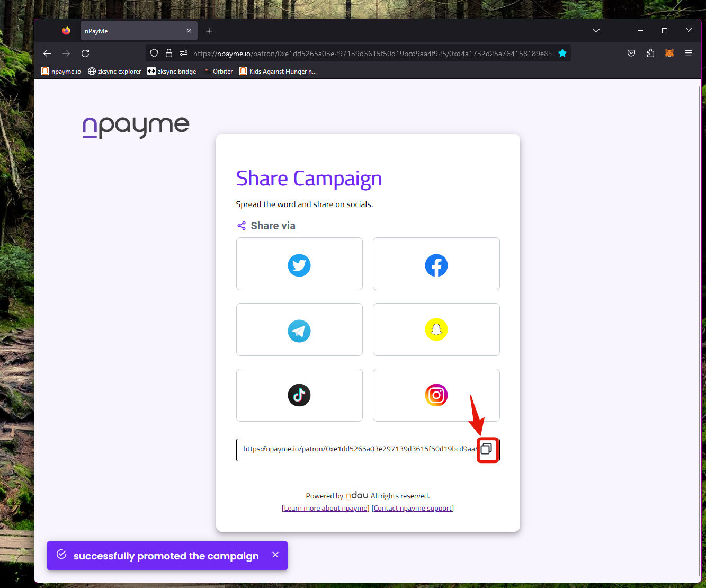Open Kids Against Hunger bookmark
The width and height of the screenshot is (706, 588).
pyautogui.click(x=278, y=71)
